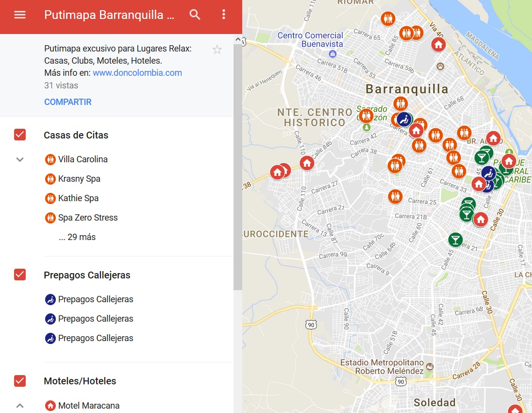Click the red house marker near Calle 110
The image size is (532, 413).
click(307, 163)
